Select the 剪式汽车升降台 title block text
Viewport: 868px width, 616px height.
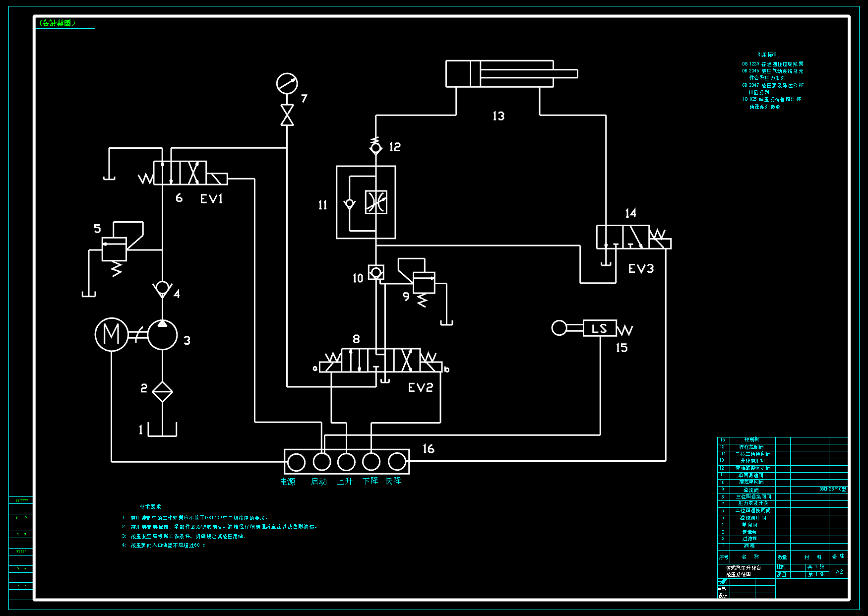pos(744,568)
